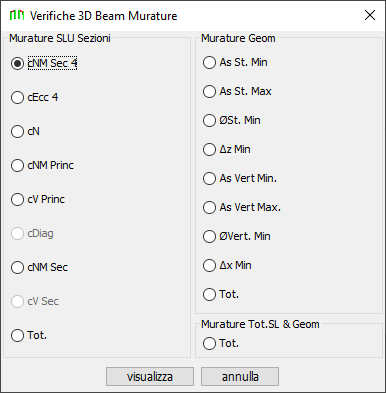Select the As Vert Max. option

(242, 207)
